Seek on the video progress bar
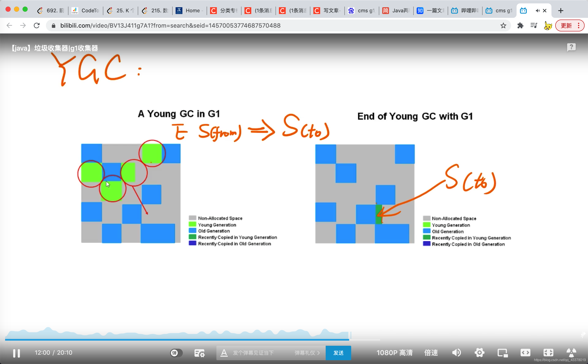588x364 pixels. pos(193,340)
